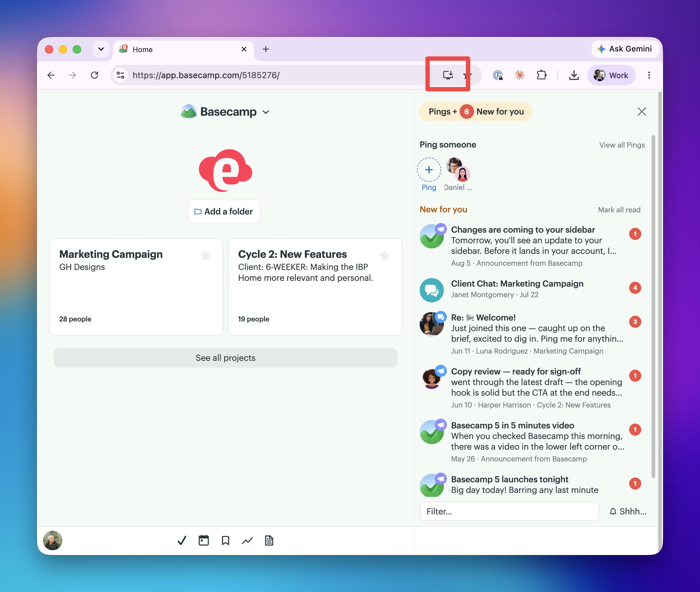
Task: Click See all projects
Action: 225,358
